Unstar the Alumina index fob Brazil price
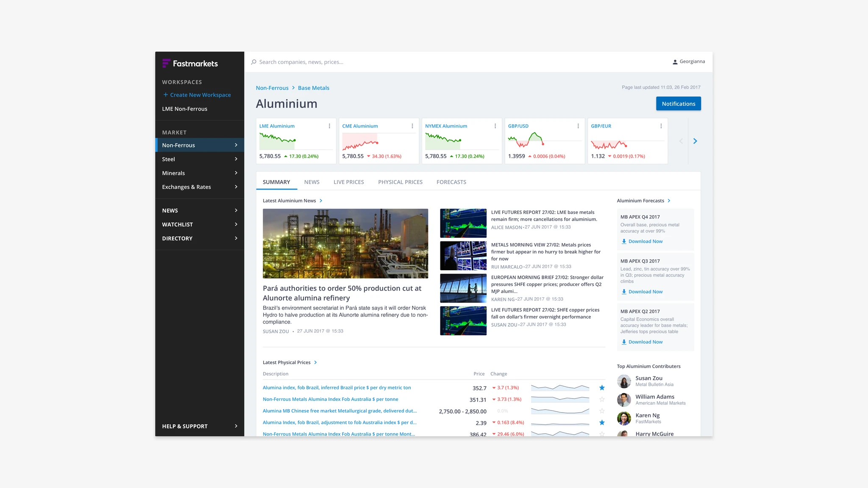This screenshot has height=488, width=868. pos(601,388)
